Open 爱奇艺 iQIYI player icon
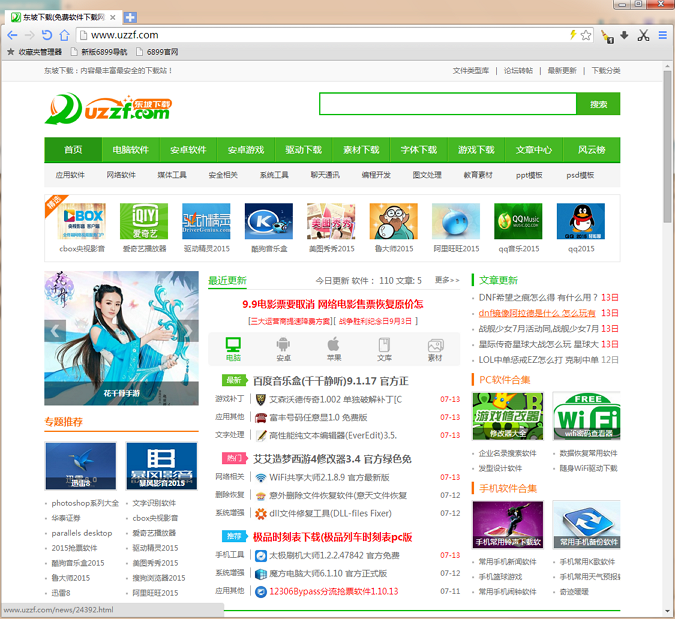 point(144,221)
